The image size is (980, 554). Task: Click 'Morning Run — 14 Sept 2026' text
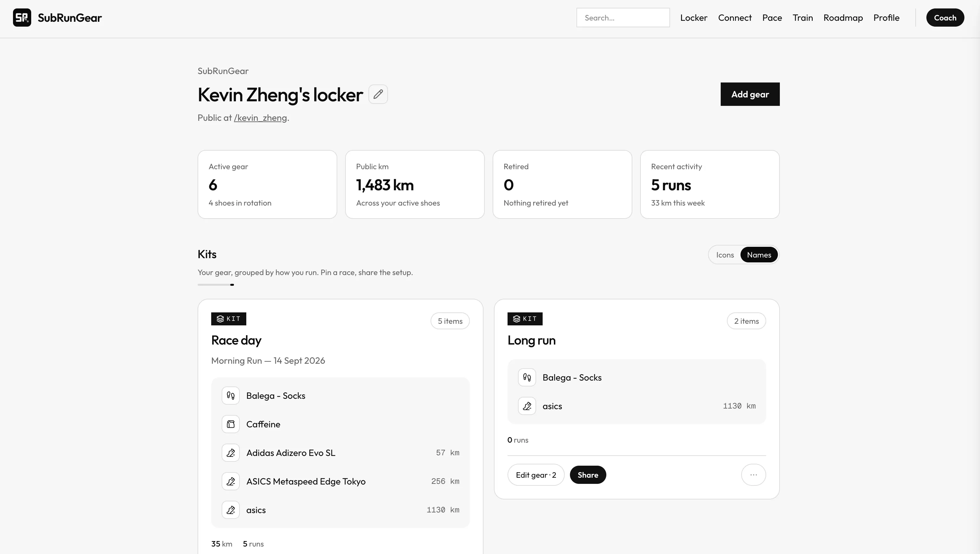tap(268, 361)
